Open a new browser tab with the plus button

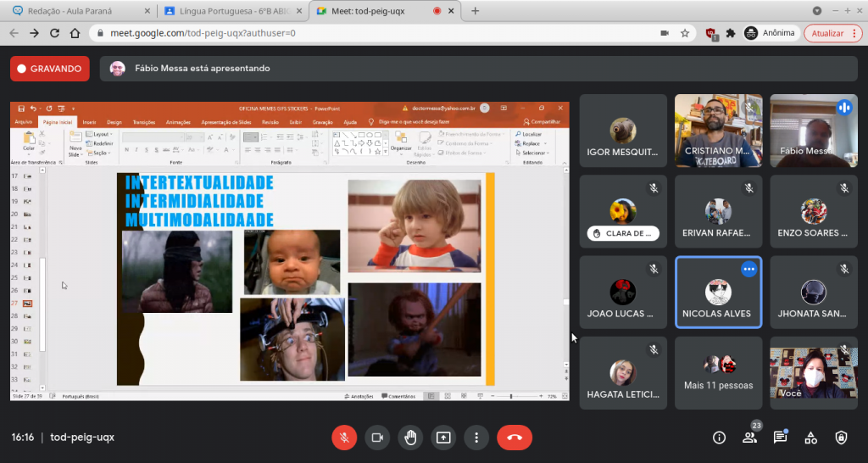475,11
